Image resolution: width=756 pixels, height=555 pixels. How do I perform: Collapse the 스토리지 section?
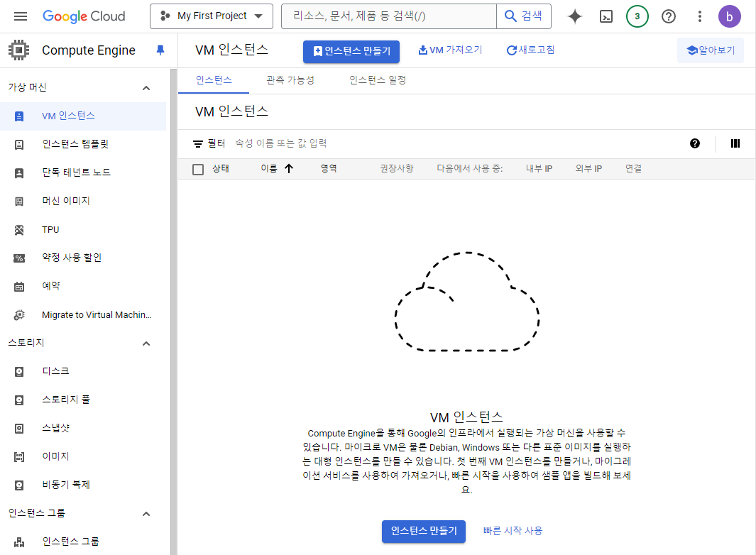coord(146,344)
